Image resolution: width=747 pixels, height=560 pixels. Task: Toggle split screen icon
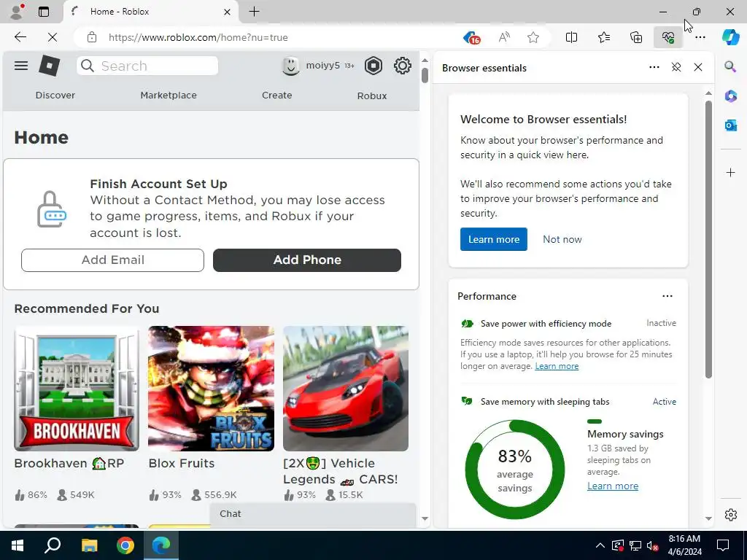pyautogui.click(x=571, y=37)
